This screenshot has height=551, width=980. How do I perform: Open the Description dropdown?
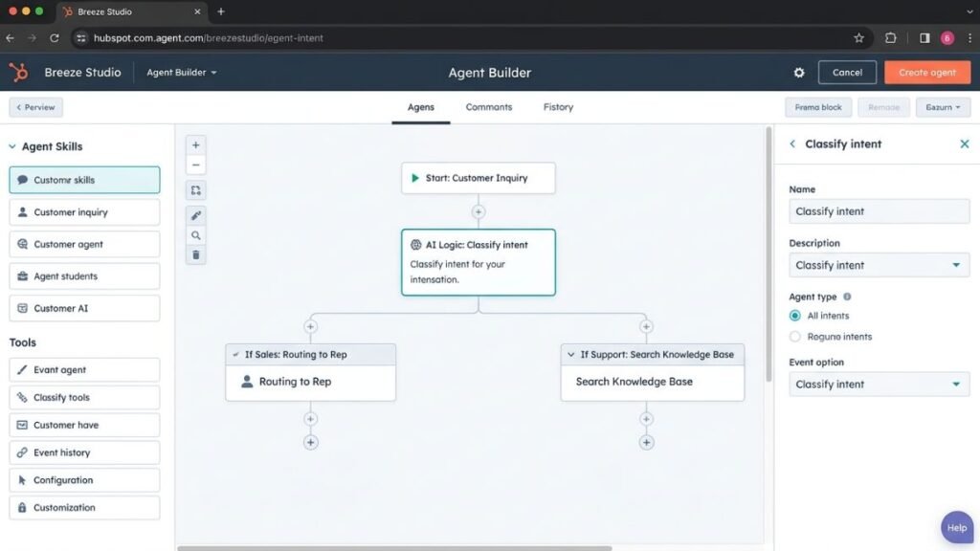pyautogui.click(x=879, y=265)
